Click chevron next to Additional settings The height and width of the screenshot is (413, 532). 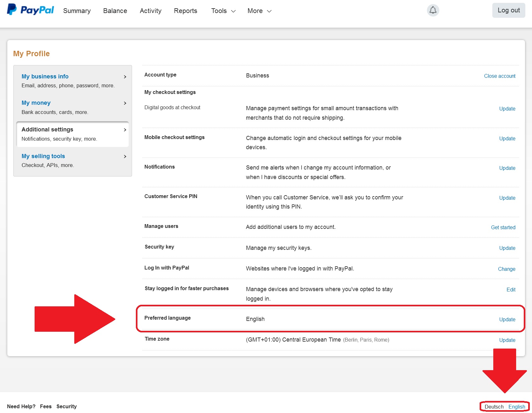point(125,130)
